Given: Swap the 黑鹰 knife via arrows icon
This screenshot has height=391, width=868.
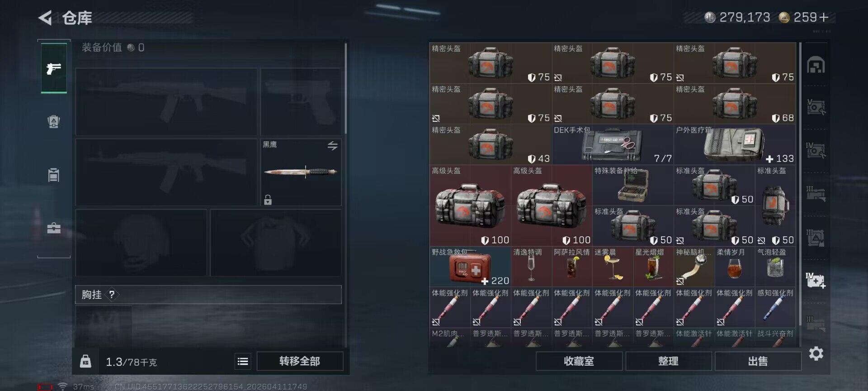Looking at the screenshot, I should [x=332, y=145].
